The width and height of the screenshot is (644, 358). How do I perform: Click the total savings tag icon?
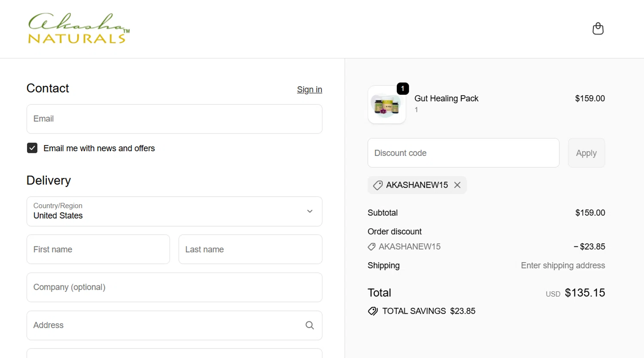coord(373,311)
